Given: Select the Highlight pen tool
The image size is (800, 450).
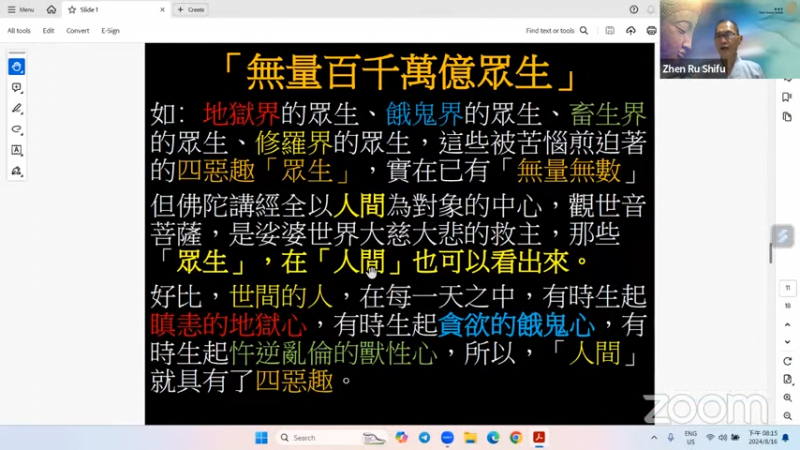Looking at the screenshot, I should tap(17, 108).
